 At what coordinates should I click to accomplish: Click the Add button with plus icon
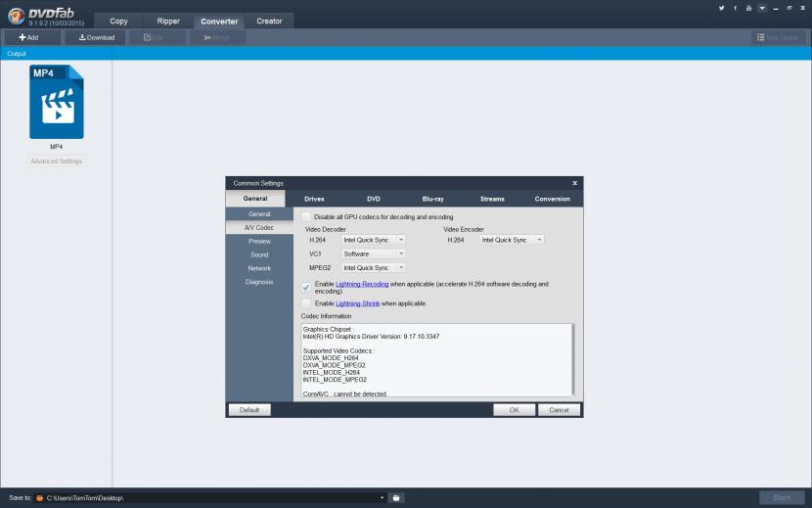pyautogui.click(x=30, y=37)
